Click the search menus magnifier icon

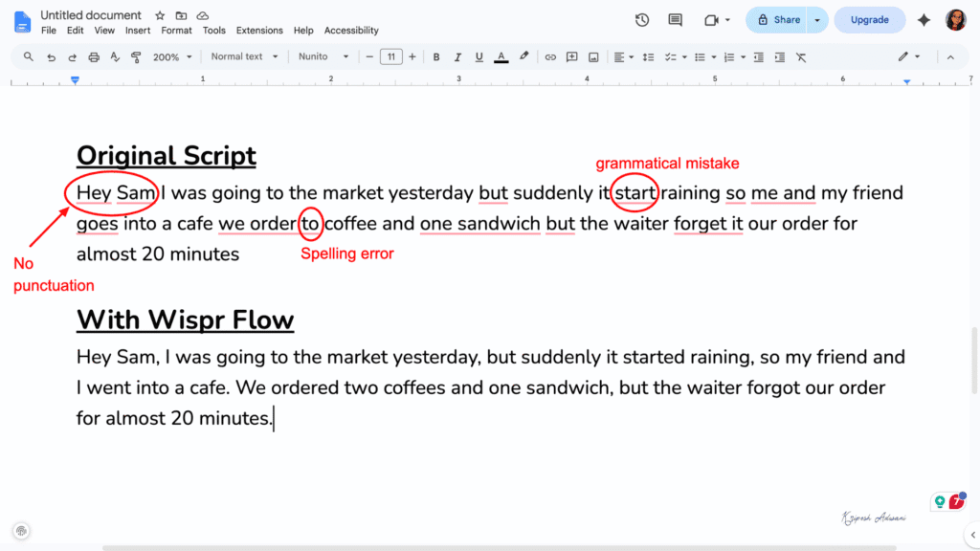(28, 56)
